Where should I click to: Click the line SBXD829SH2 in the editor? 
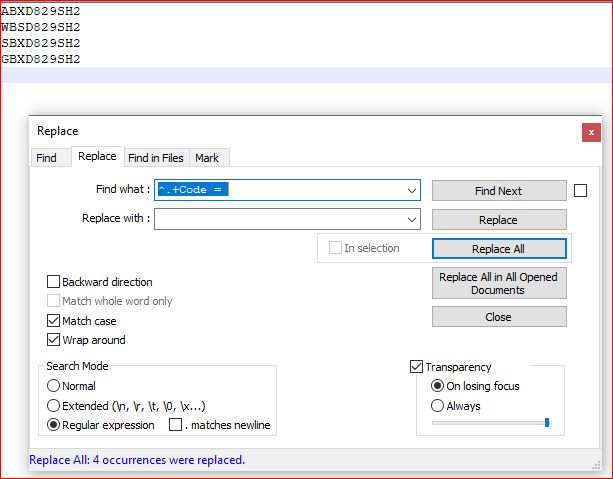pyautogui.click(x=41, y=43)
